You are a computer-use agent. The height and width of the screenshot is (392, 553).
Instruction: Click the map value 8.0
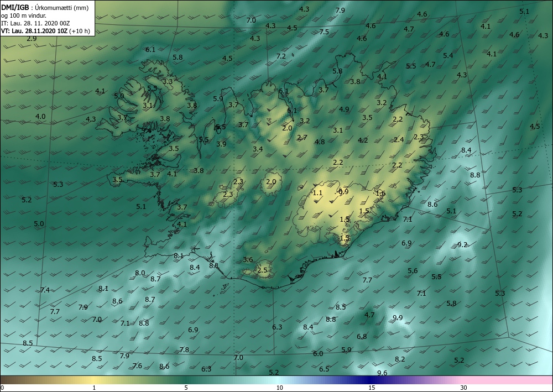coord(140,273)
